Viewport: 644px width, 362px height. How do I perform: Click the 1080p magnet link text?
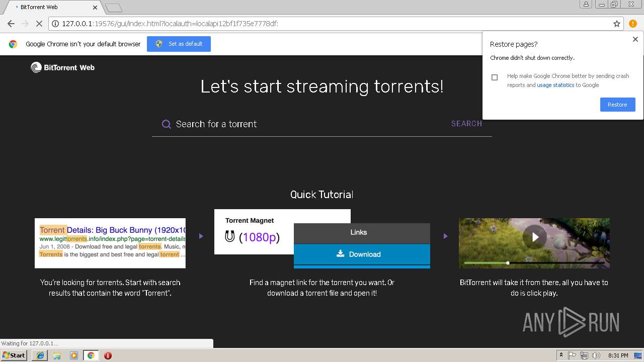[259, 237]
